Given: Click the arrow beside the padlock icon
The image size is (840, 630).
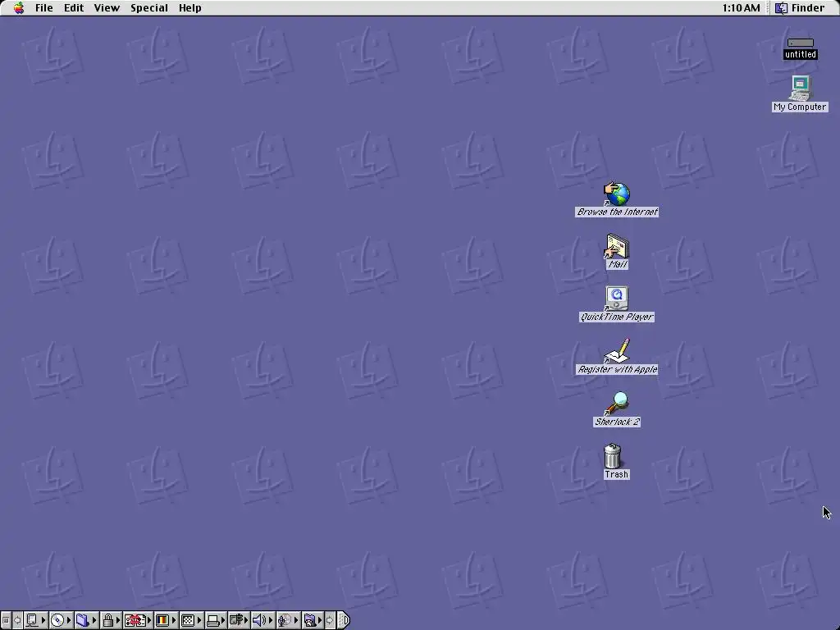Looking at the screenshot, I should pos(118,620).
